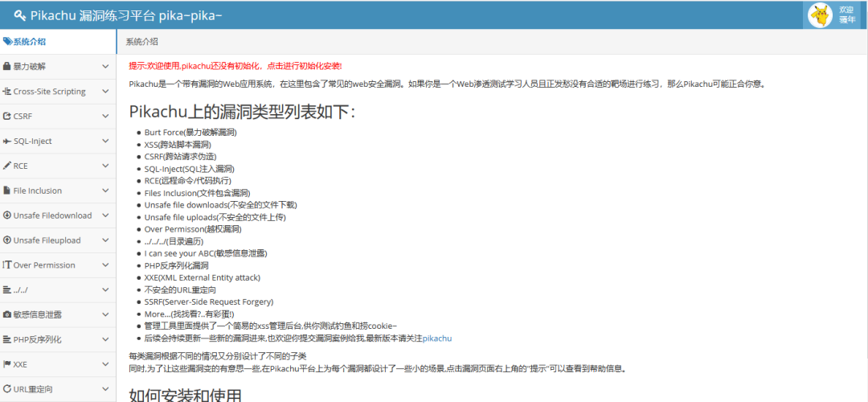Expand the Unsafe Filedownload chevron
The image size is (868, 402).
point(106,215)
